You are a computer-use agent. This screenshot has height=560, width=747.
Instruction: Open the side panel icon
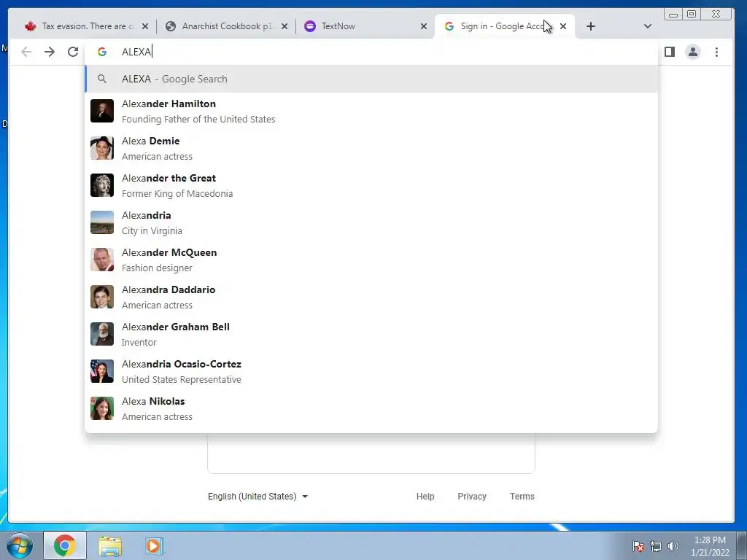click(x=670, y=52)
